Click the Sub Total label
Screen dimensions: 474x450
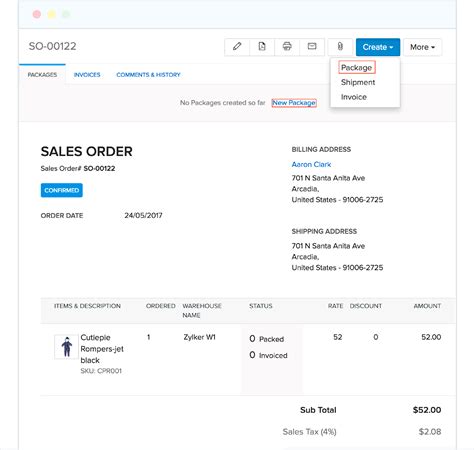click(x=318, y=410)
